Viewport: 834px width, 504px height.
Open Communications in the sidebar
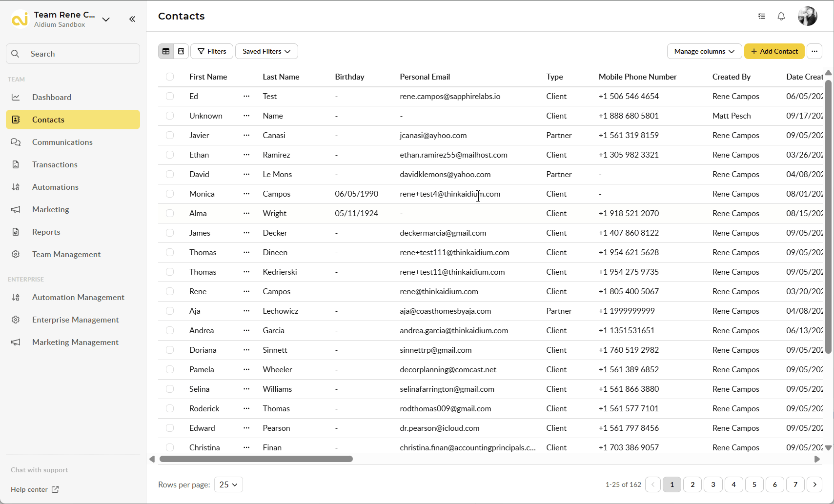[x=62, y=142]
